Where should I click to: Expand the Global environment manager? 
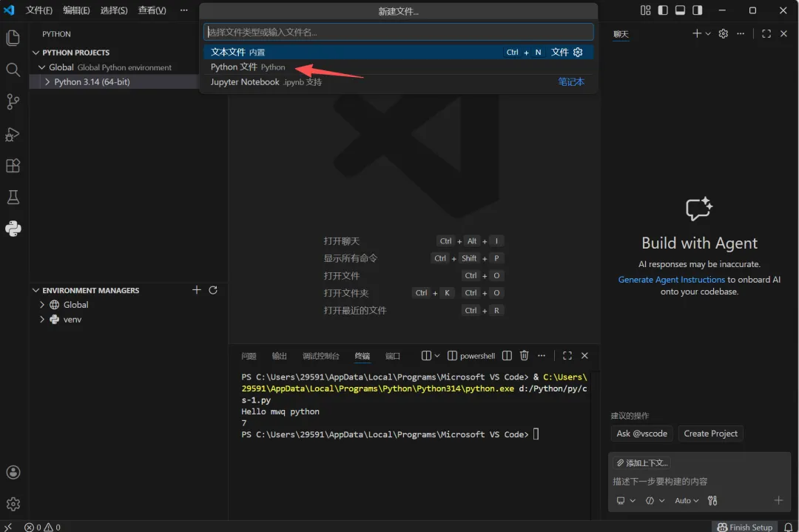point(41,305)
